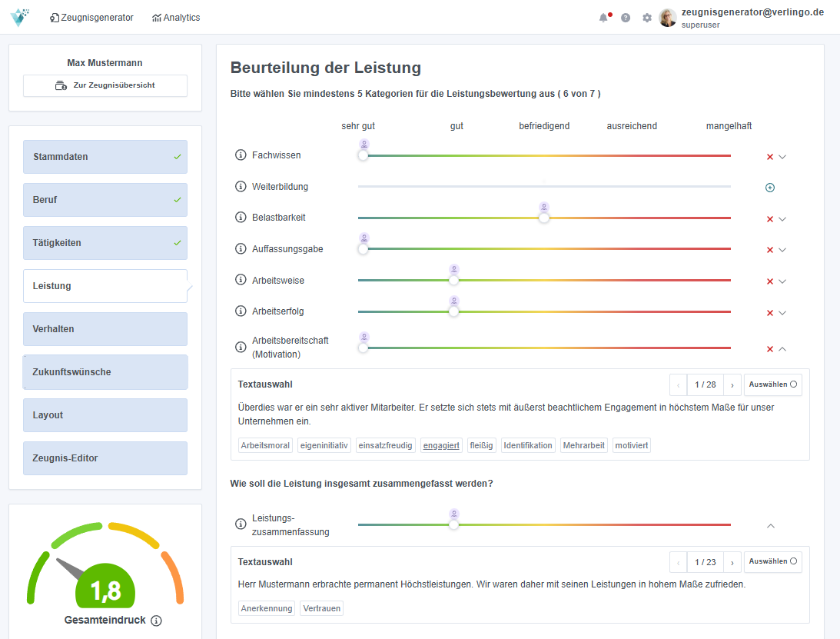Select the motivation text via Auswählen radio
This screenshot has width=840, height=639.
[x=773, y=384]
